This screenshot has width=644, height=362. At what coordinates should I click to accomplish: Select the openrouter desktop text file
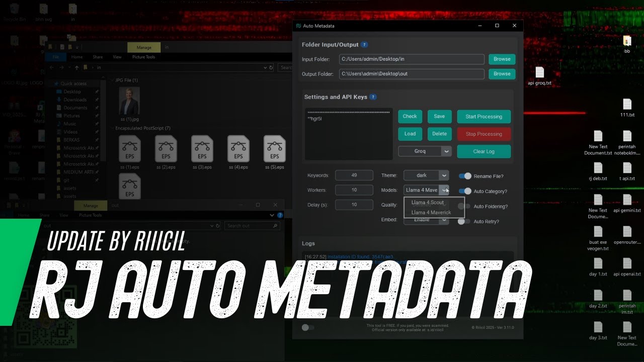pyautogui.click(x=627, y=235)
